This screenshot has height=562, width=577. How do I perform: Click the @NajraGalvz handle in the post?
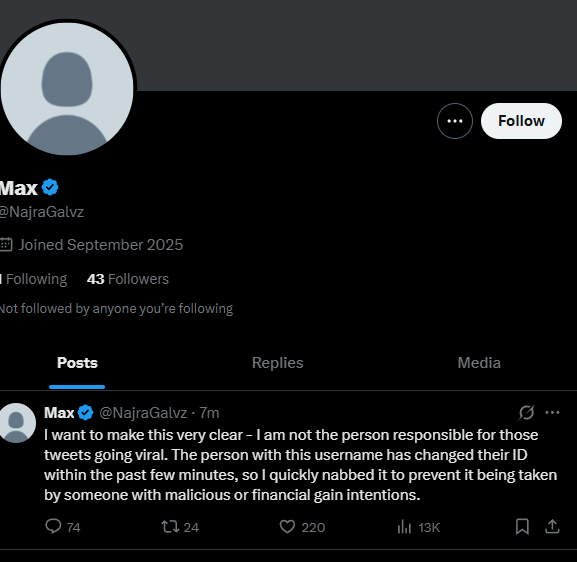click(143, 413)
